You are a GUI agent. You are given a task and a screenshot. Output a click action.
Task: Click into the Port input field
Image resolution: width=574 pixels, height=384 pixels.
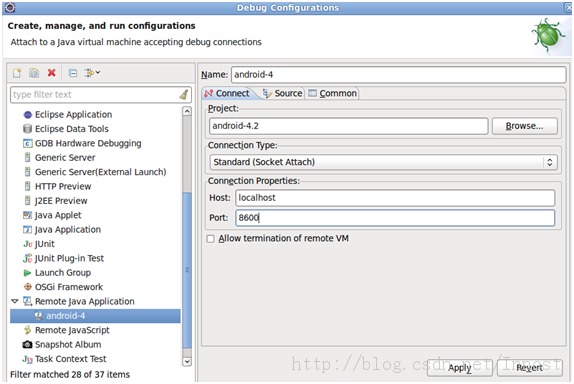[395, 218]
